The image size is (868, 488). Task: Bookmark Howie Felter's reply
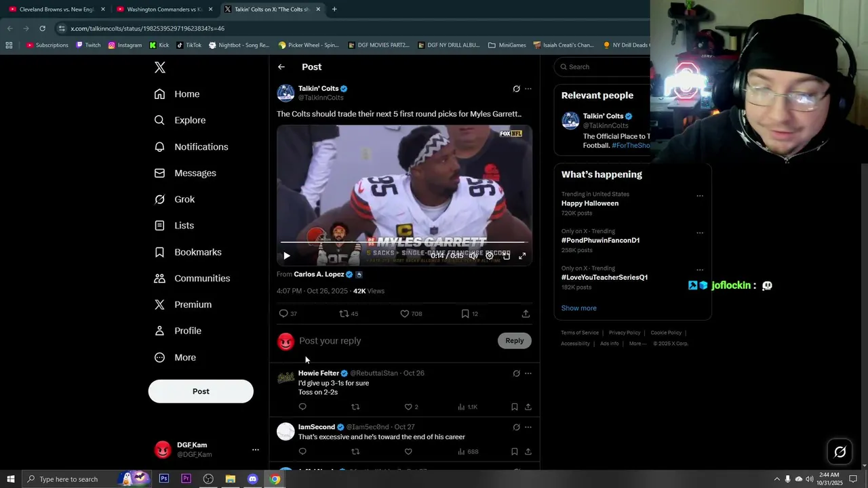tap(514, 407)
